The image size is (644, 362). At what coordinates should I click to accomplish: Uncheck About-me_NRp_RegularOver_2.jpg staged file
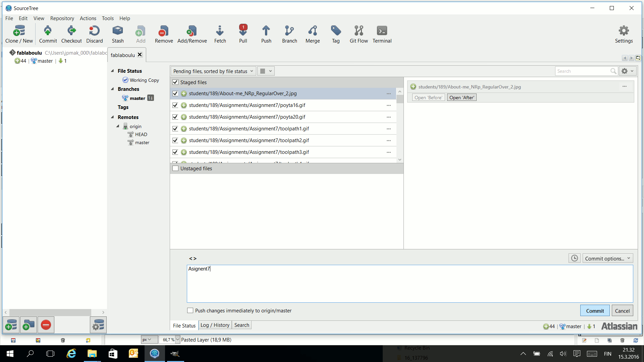(x=175, y=94)
